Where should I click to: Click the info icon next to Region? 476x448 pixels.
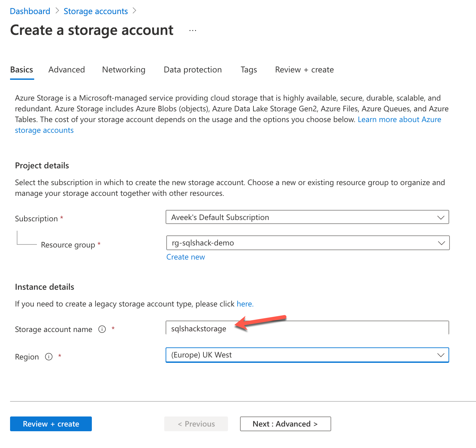(x=49, y=357)
